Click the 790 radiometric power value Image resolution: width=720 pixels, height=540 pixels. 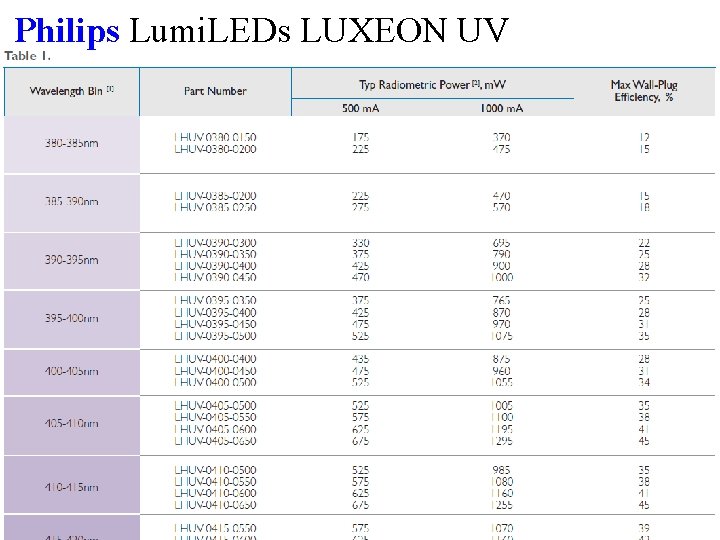501,254
